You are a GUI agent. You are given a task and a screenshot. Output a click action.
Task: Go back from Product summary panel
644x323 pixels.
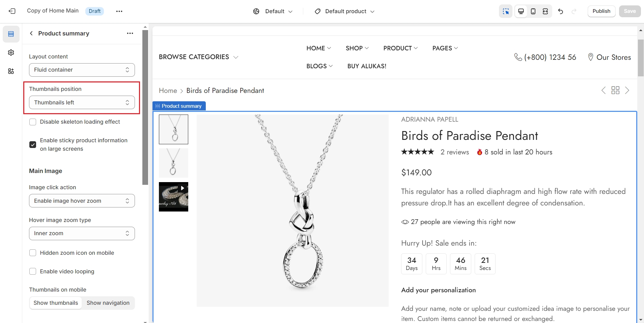[x=31, y=33]
